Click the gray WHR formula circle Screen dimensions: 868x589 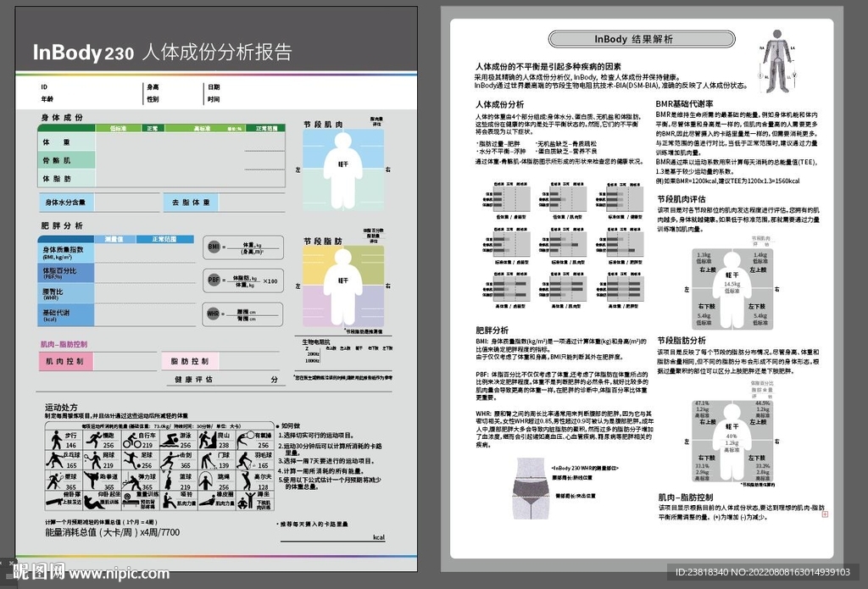pyautogui.click(x=214, y=314)
